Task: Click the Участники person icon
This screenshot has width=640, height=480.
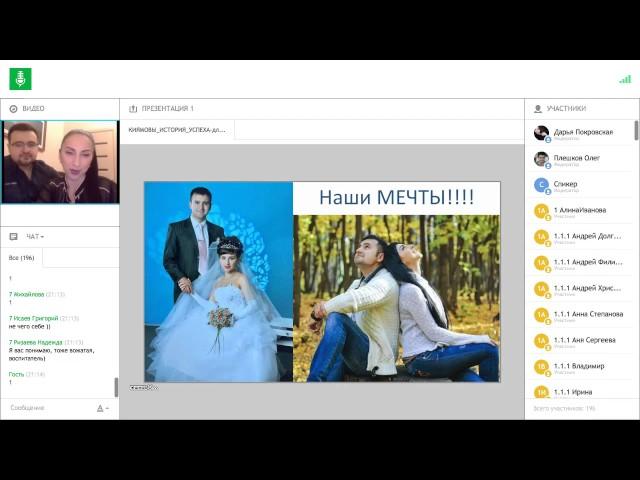Action: coord(538,109)
